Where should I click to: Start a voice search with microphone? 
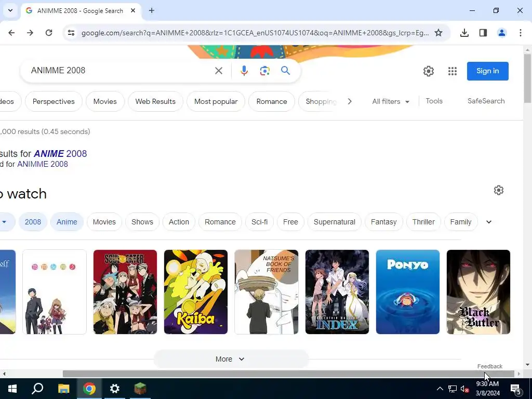tap(244, 71)
